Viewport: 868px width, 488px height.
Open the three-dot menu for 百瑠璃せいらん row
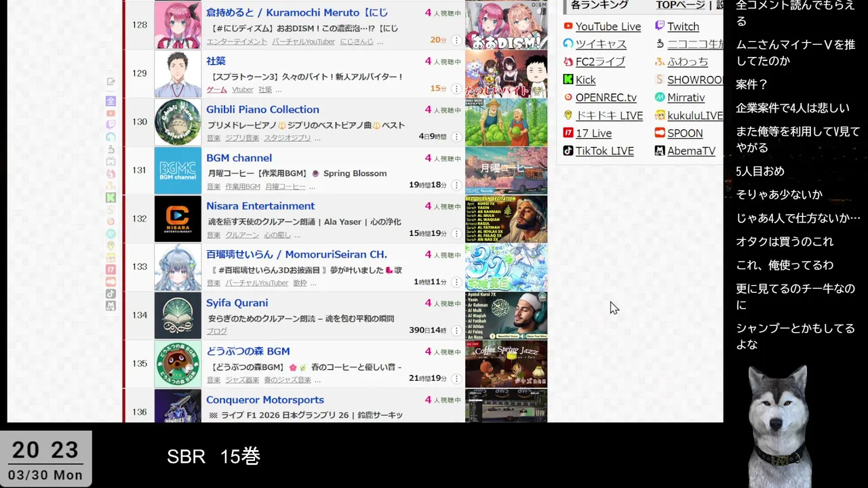[456, 282]
